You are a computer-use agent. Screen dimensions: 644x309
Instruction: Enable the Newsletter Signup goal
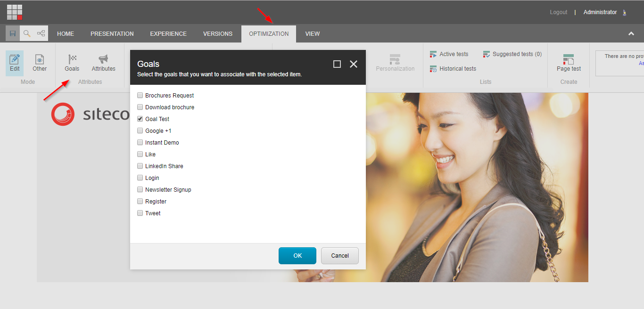tap(140, 189)
